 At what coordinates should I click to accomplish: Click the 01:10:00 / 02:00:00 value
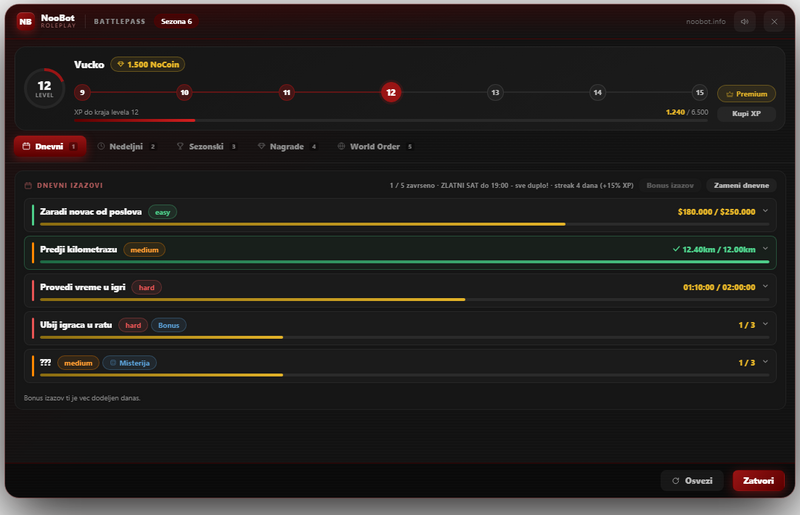click(719, 287)
